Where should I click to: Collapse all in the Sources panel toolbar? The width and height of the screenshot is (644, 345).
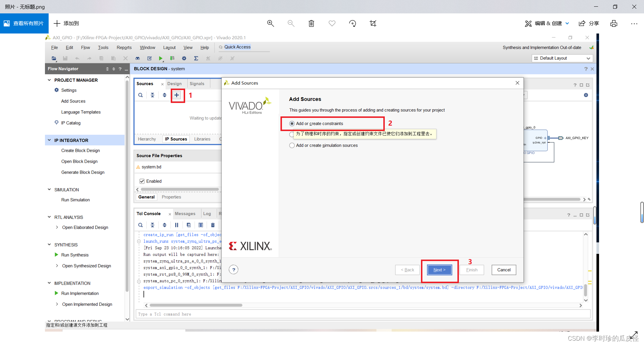coord(153,95)
